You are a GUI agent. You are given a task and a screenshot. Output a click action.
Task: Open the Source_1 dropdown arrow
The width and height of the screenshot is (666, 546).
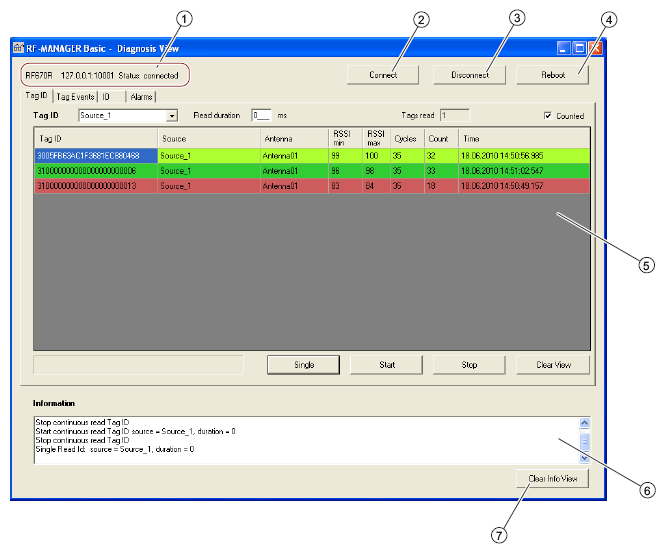[x=172, y=116]
